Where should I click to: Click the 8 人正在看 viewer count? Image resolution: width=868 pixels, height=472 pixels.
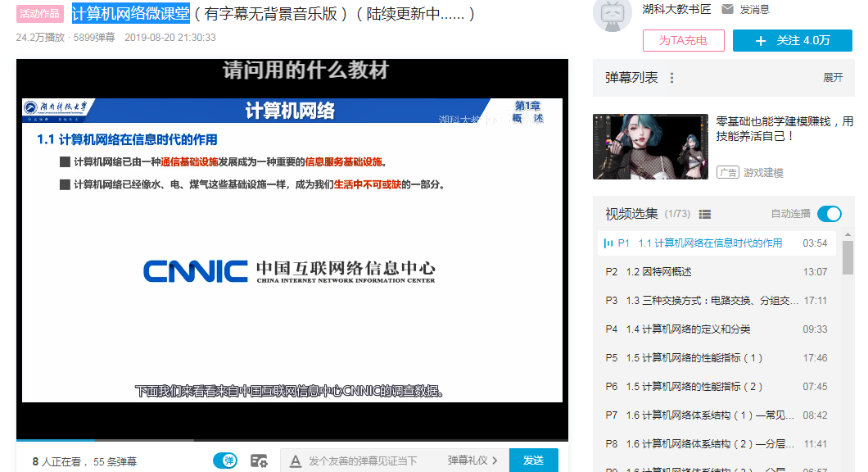(57, 461)
